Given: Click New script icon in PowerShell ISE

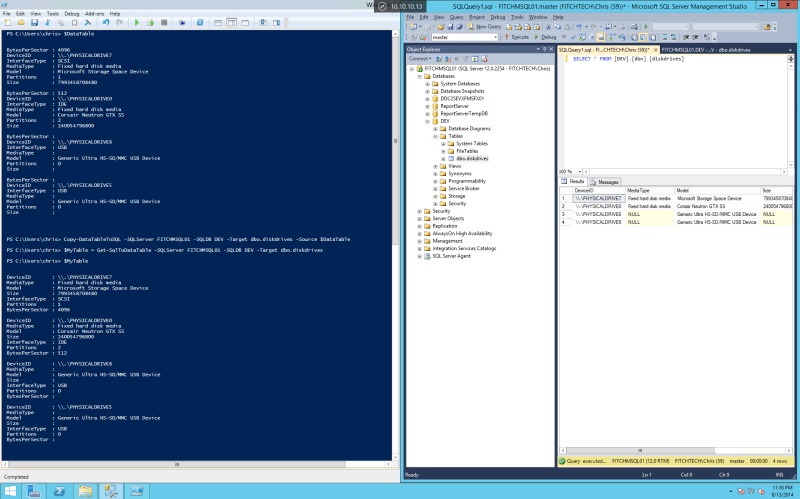Looking at the screenshot, I should tap(8, 23).
